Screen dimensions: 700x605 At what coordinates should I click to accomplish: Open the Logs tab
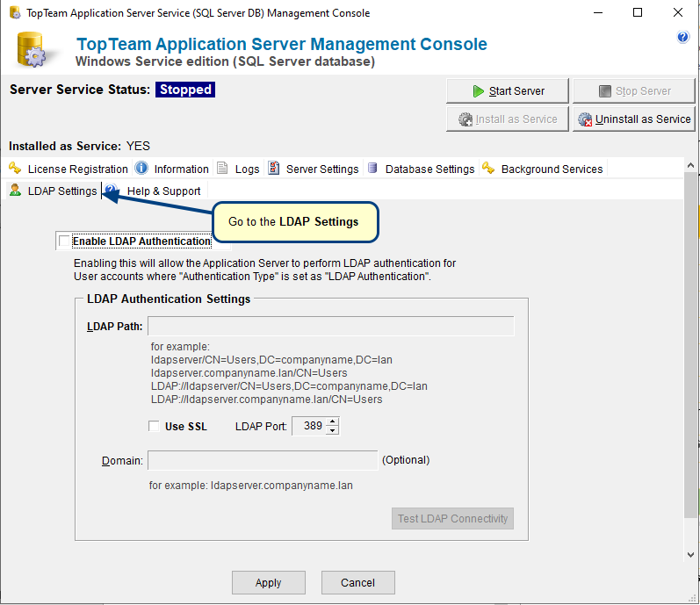coord(238,169)
